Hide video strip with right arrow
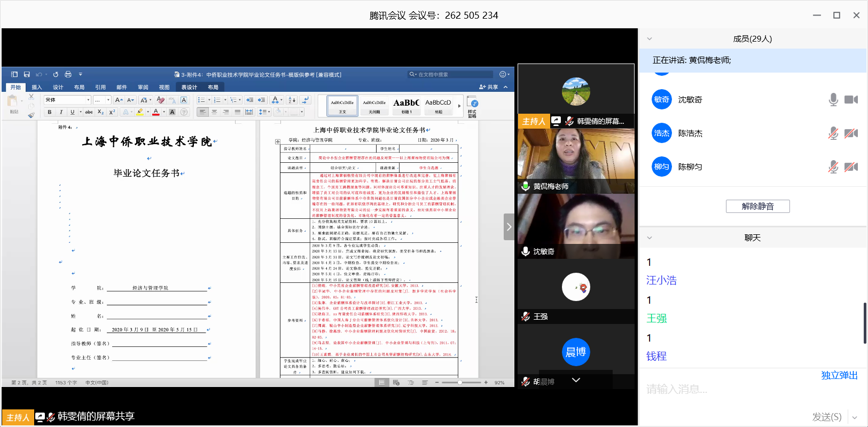This screenshot has width=868, height=427. [509, 227]
